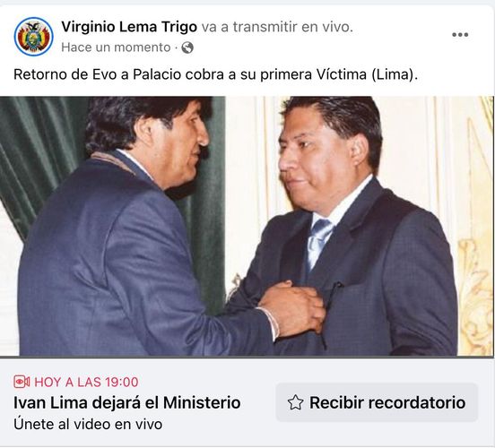The width and height of the screenshot is (495, 448).
Task: Open the post photo thumbnail
Action: pyautogui.click(x=247, y=227)
